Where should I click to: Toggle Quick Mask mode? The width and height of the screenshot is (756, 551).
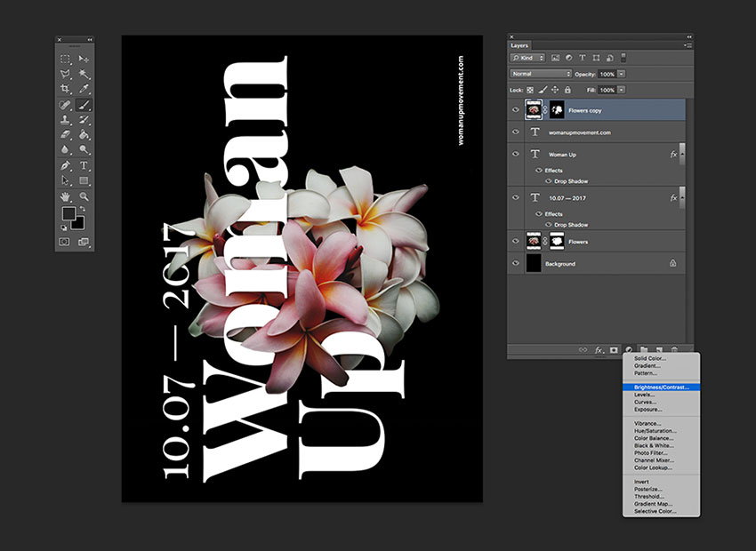(65, 242)
